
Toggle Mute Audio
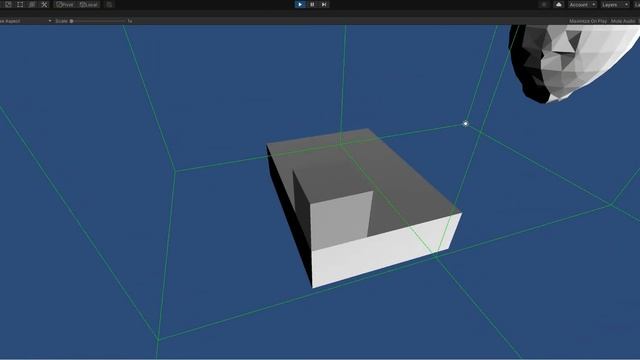pyautogui.click(x=623, y=21)
